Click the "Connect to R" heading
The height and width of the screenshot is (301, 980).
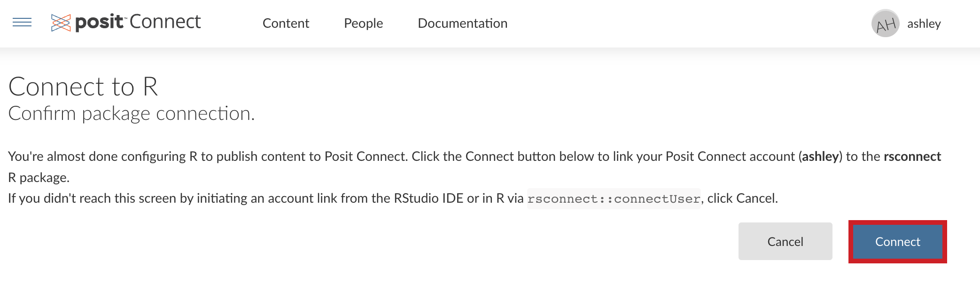[x=83, y=87]
